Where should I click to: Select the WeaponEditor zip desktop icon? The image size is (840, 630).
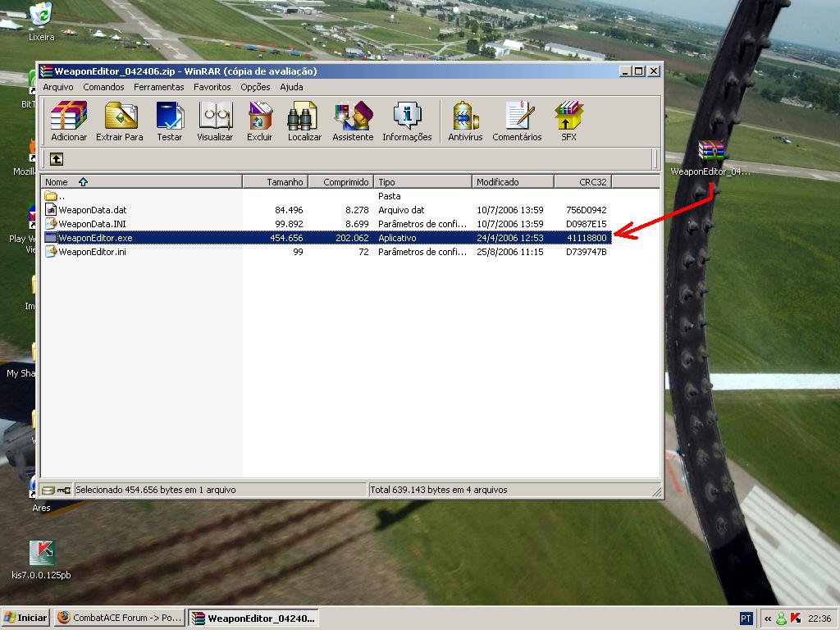710,158
